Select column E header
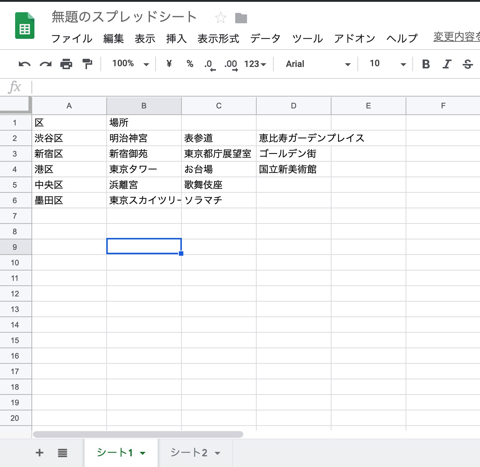Viewport: 480px width, 467px height. [x=368, y=106]
